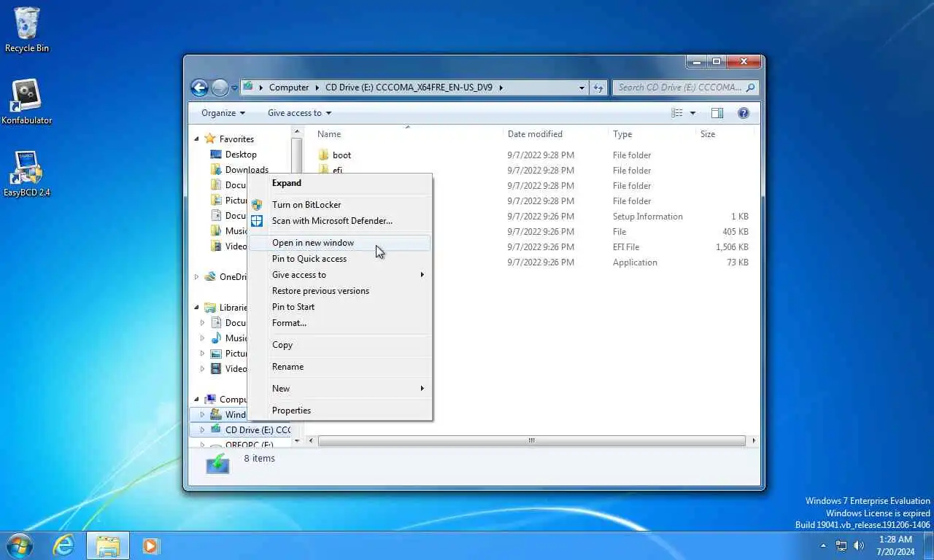This screenshot has width=934, height=560.
Task: Click the Music library note icon
Action: click(x=216, y=338)
